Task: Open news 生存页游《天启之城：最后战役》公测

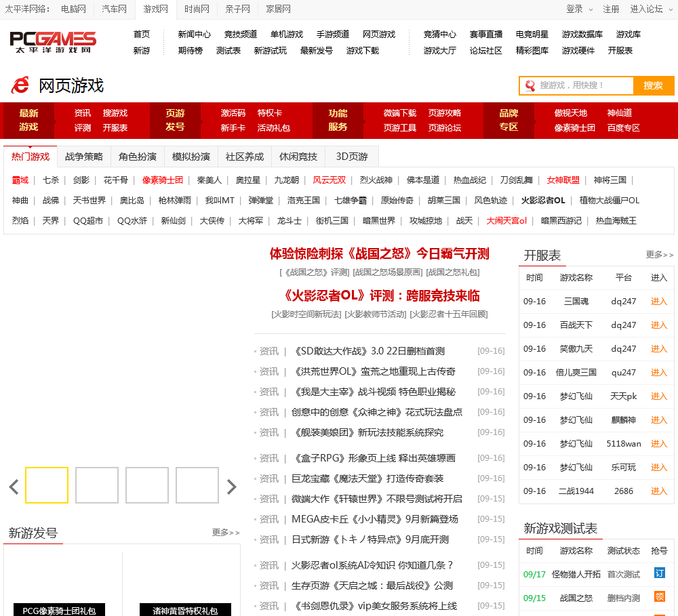Action: (372, 586)
